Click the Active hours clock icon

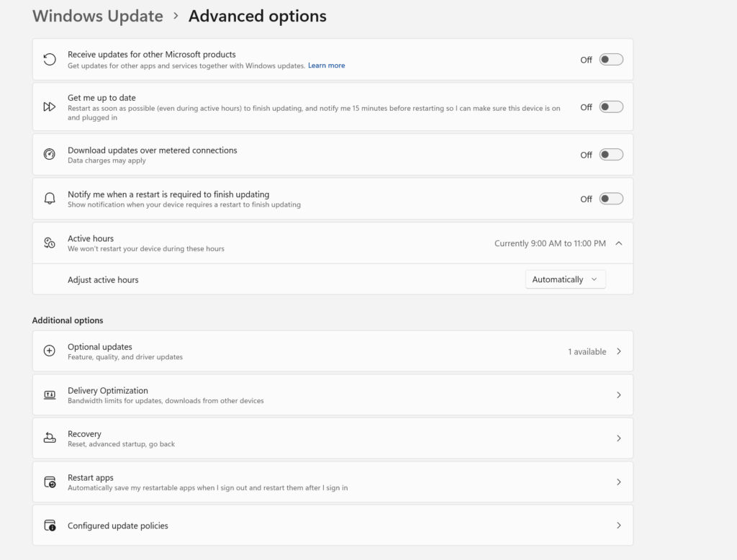(x=50, y=243)
